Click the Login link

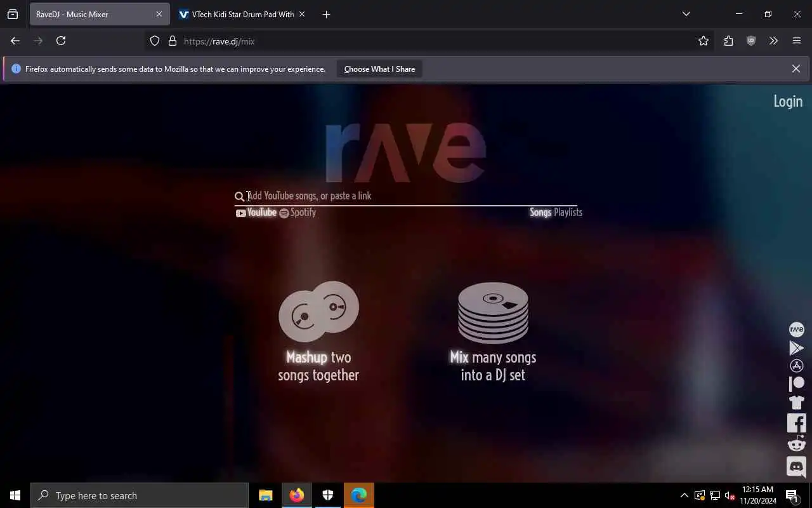click(788, 102)
